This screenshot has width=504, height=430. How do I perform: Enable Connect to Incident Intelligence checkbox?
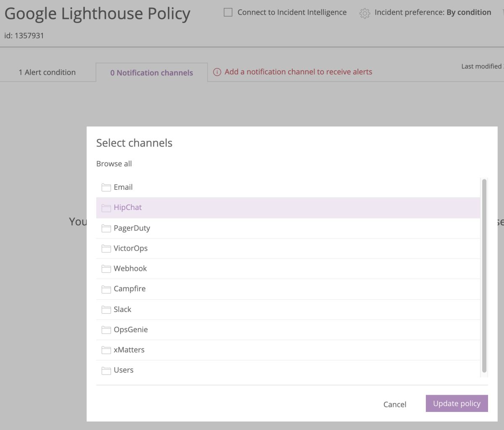click(228, 13)
